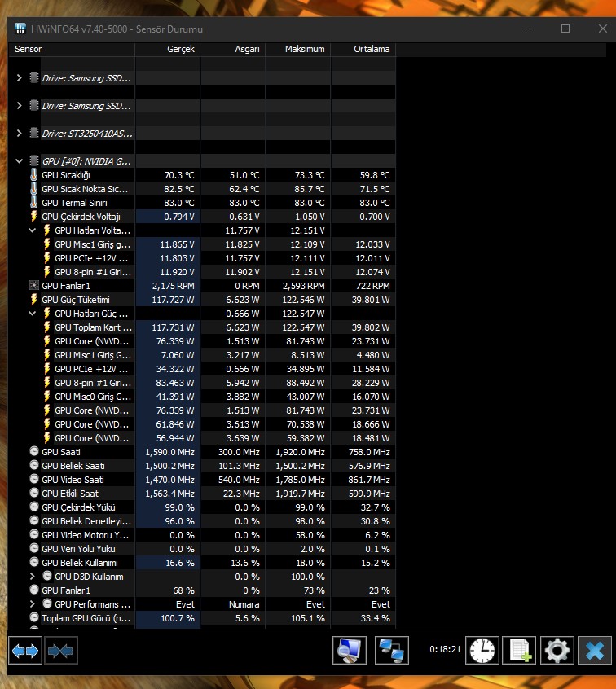616x689 pixels.
Task: Click the GPU Saati clock icon
Action: 34,451
